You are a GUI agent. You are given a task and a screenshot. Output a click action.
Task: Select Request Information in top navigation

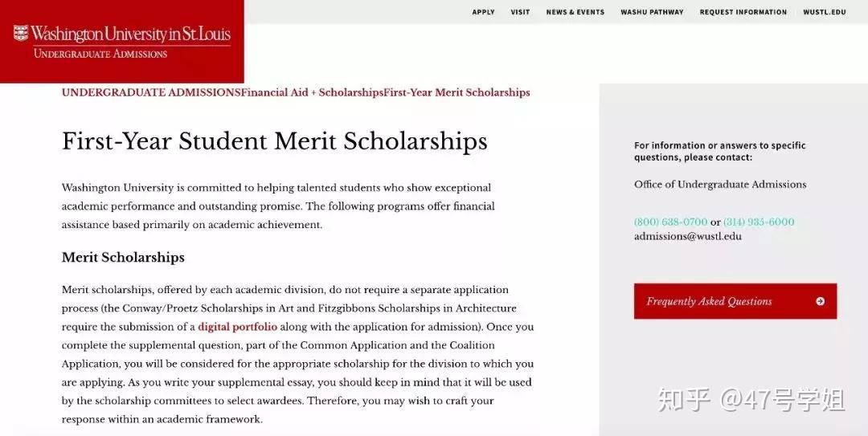[743, 12]
